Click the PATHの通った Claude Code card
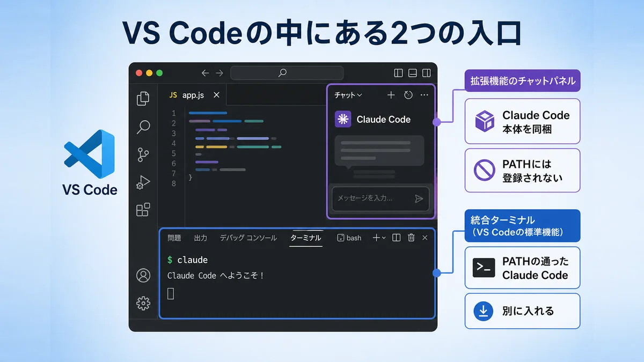Screen dimensions: 644x362 522,268
